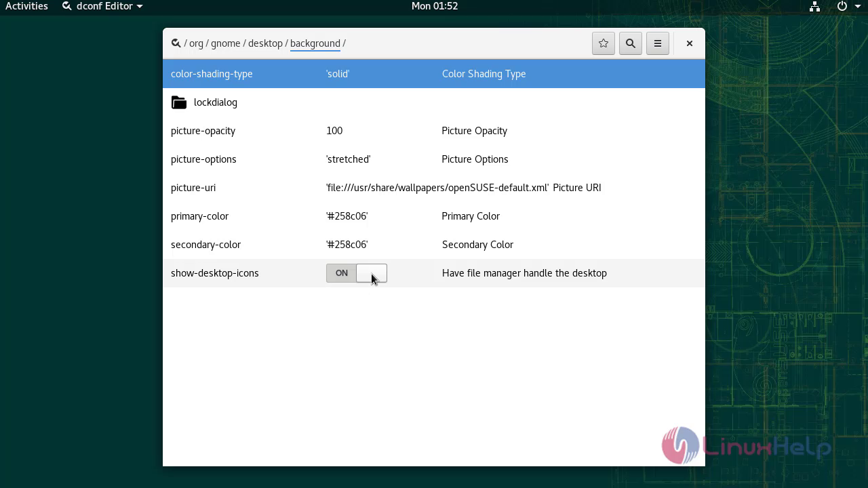Expand the system menu dropdown arrow
This screenshot has width=868, height=488.
point(859,6)
